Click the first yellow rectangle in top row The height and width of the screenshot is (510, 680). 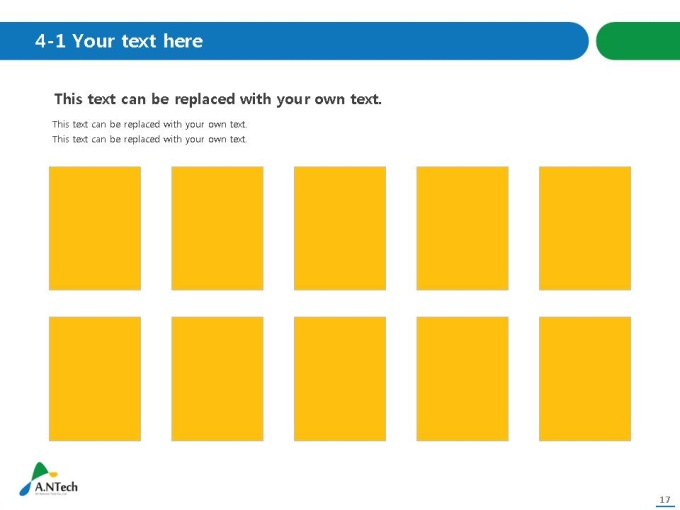point(95,228)
